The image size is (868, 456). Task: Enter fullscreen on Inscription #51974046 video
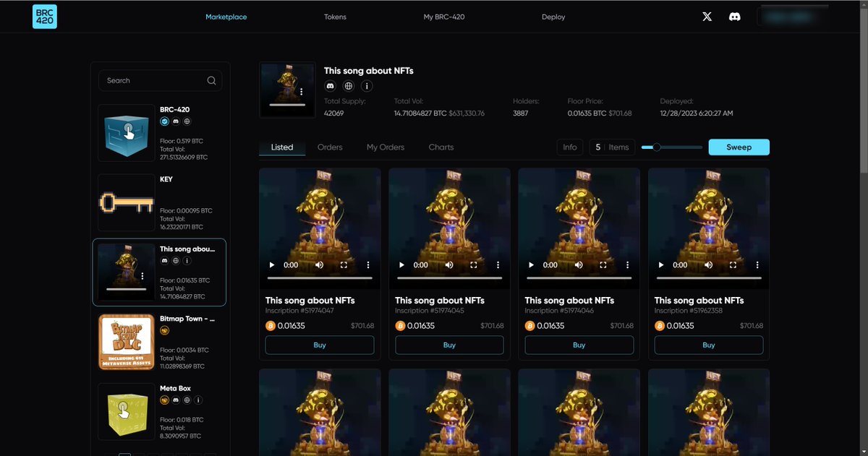(603, 265)
